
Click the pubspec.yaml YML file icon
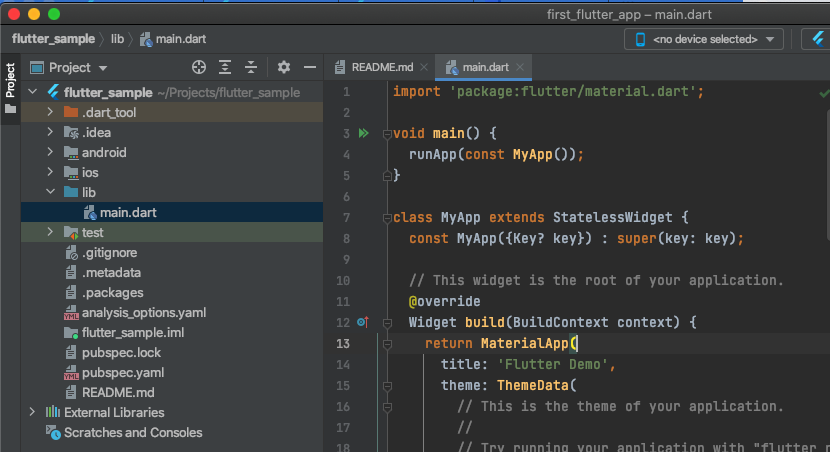[x=71, y=373]
